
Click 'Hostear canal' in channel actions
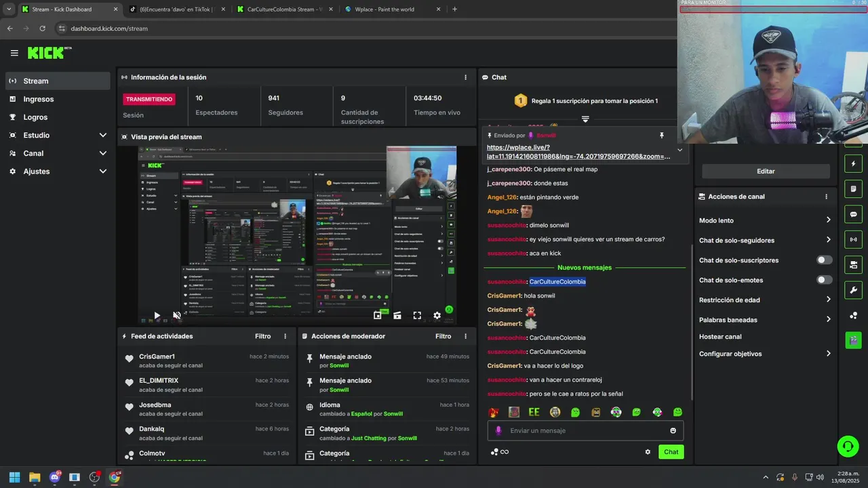click(720, 337)
